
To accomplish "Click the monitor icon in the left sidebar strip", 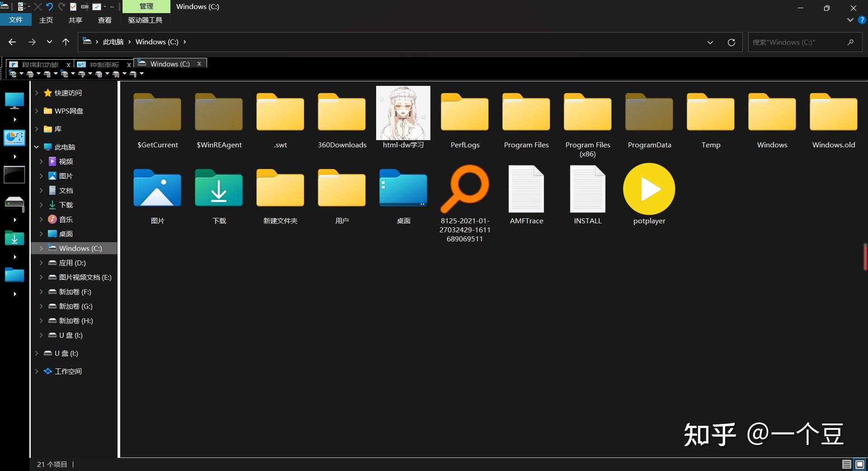I will [14, 100].
